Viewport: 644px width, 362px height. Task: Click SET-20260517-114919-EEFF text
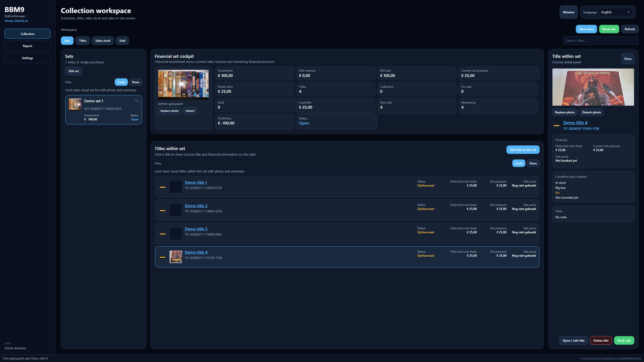[x=103, y=109]
